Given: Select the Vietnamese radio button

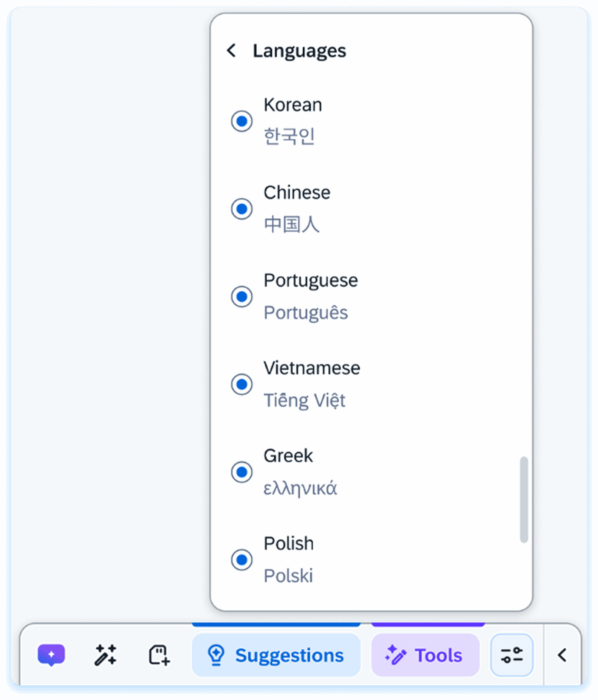Looking at the screenshot, I should pyautogui.click(x=242, y=384).
